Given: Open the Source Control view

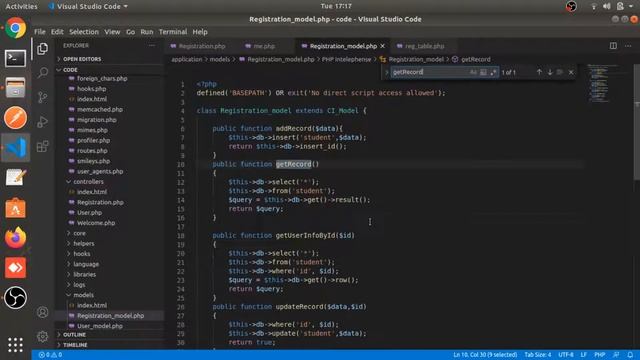Looking at the screenshot, I should pyautogui.click(x=42, y=97).
